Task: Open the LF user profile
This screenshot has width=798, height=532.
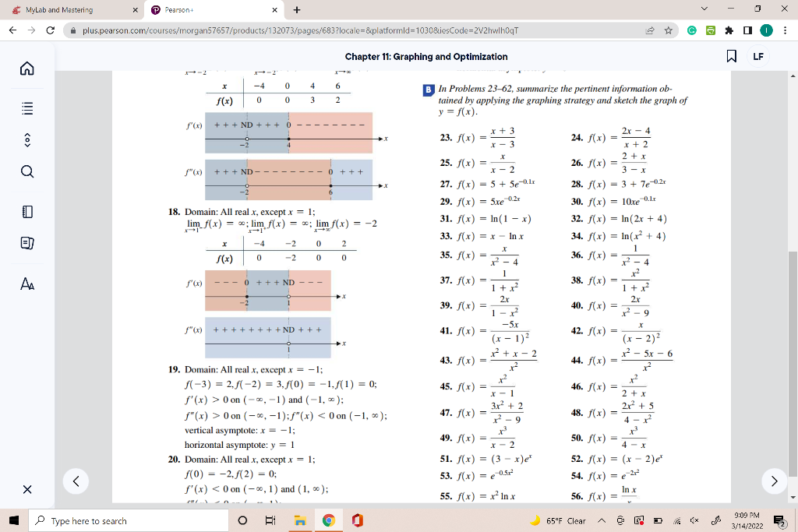Action: (758, 56)
